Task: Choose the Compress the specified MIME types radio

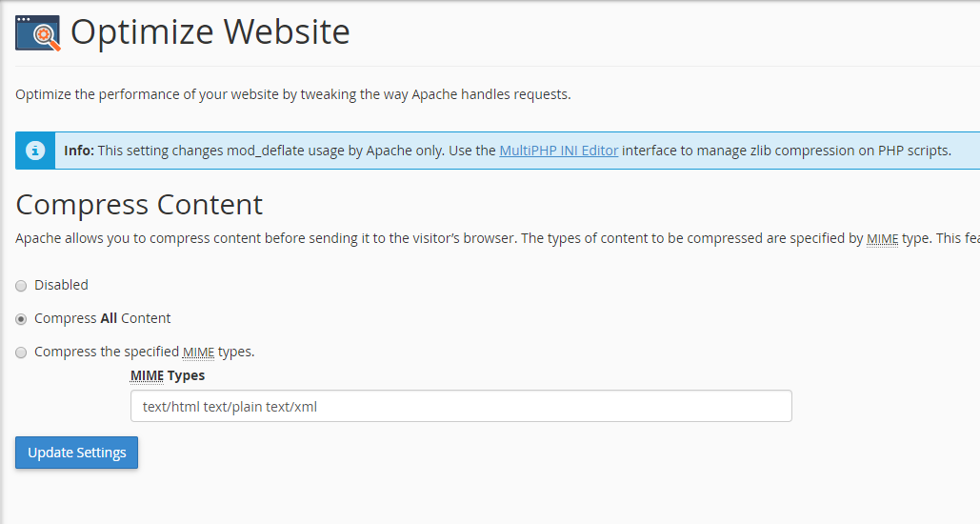Action: tap(21, 353)
